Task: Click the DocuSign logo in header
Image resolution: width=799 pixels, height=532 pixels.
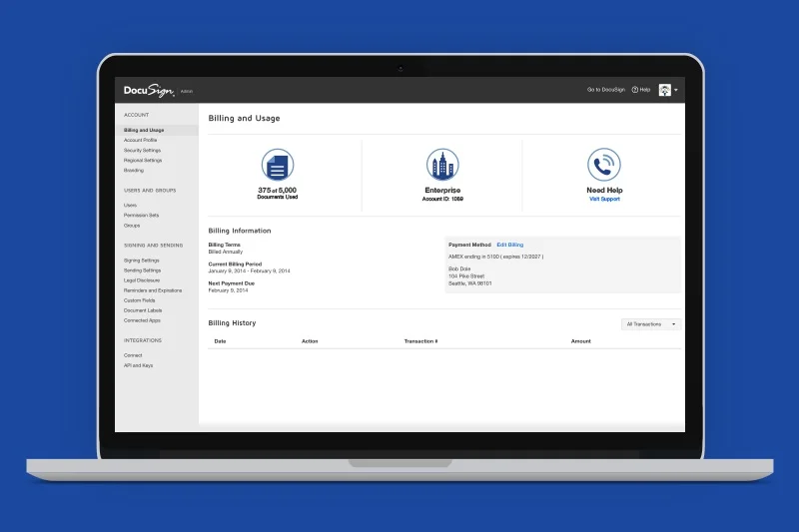Action: [149, 91]
